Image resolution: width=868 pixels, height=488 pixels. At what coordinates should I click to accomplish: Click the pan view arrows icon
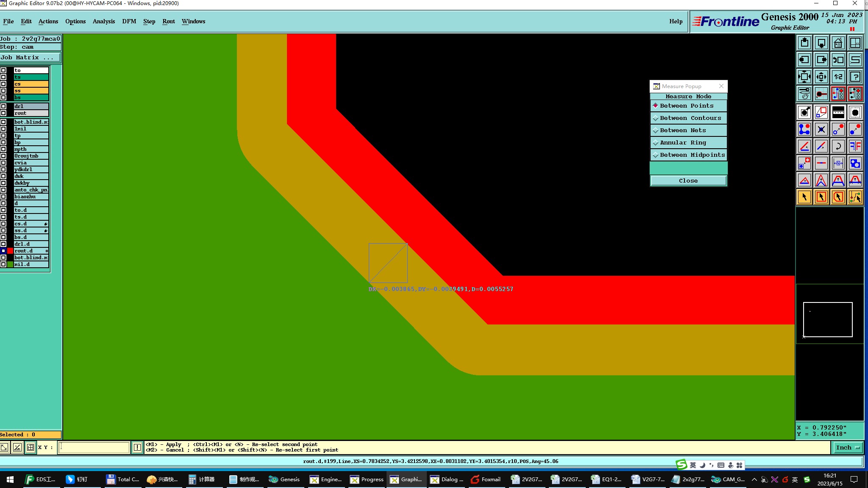821,77
